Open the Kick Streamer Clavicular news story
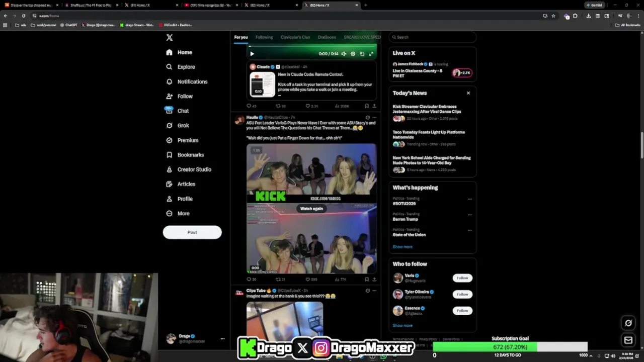 (432, 113)
